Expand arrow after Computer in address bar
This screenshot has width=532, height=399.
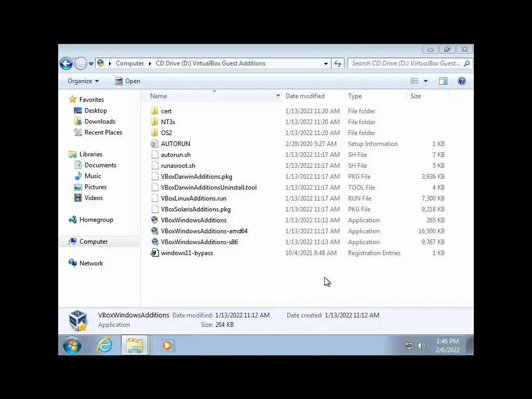(x=150, y=63)
